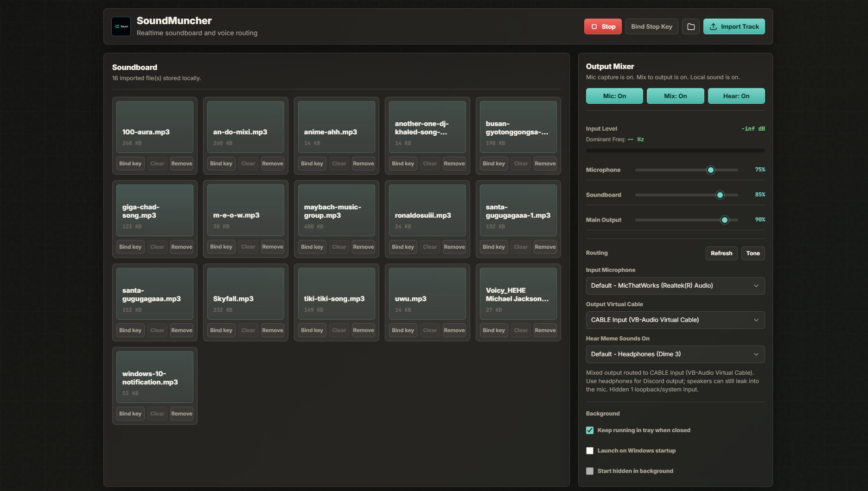The width and height of the screenshot is (868, 491).
Task: Clear key binding for uwu.mp3
Action: click(x=430, y=330)
